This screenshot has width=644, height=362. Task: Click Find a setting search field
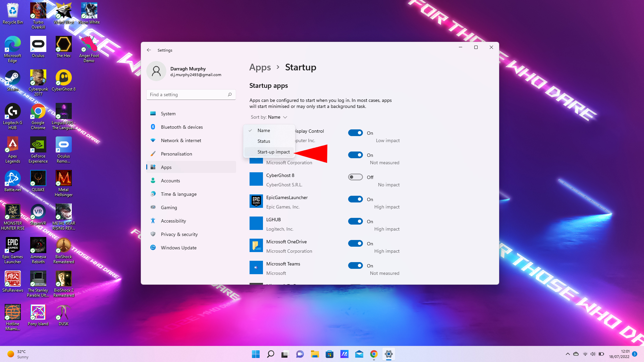191,94
